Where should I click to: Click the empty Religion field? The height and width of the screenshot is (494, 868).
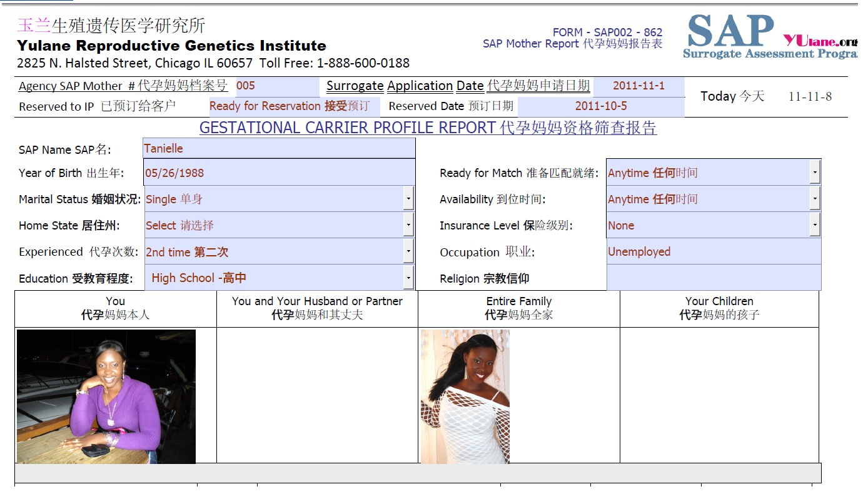[x=714, y=278]
